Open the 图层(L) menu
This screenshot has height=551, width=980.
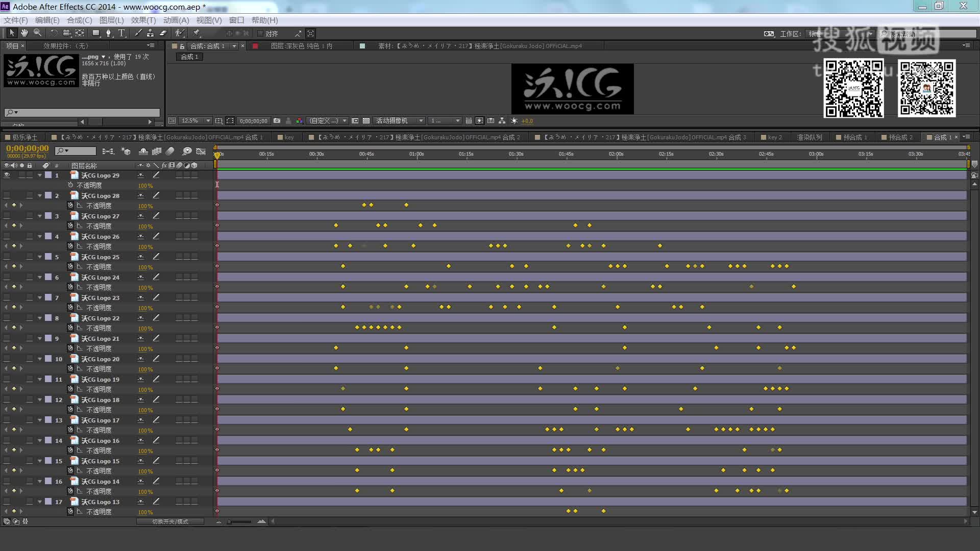(x=111, y=20)
